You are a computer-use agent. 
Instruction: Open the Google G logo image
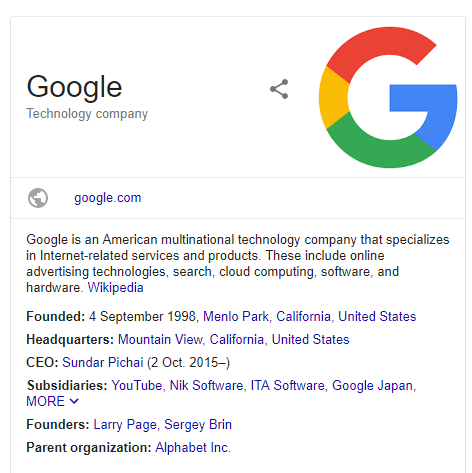point(388,97)
